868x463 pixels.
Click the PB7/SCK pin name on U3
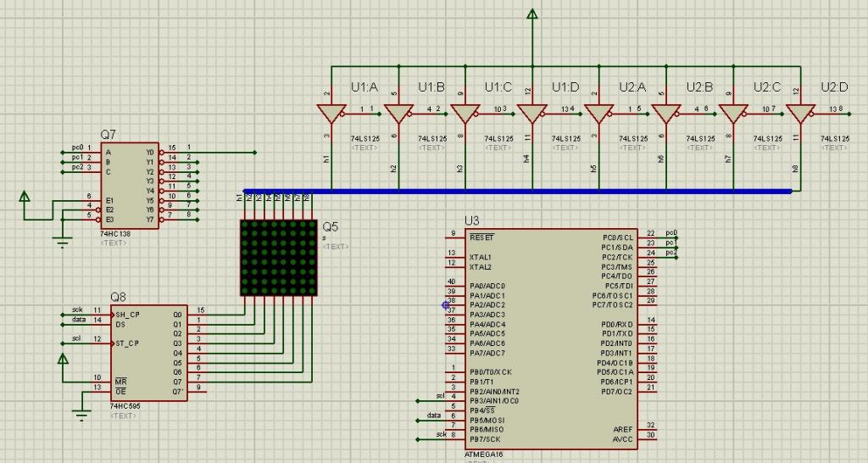[x=485, y=439]
